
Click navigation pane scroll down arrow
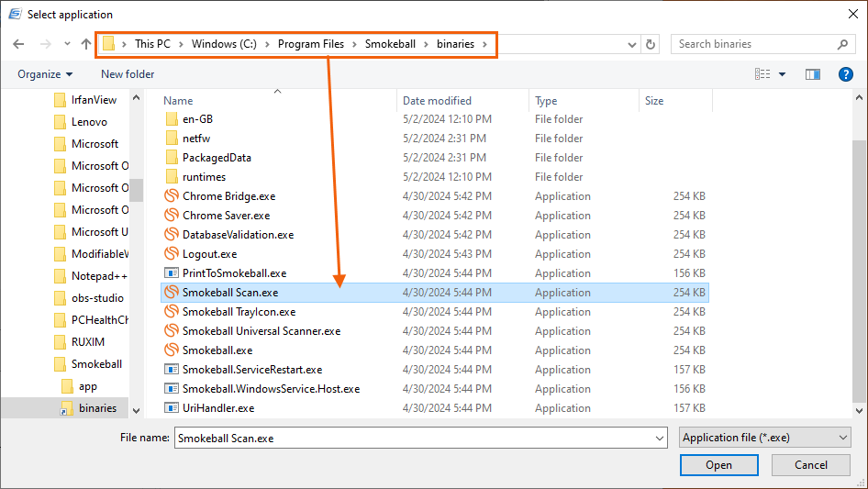pos(136,411)
